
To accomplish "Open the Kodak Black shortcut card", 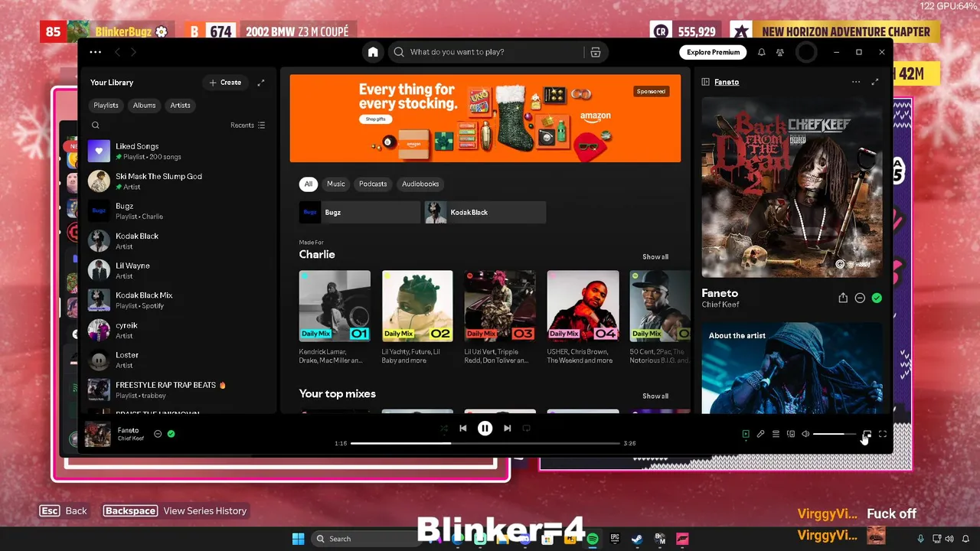I will (485, 212).
